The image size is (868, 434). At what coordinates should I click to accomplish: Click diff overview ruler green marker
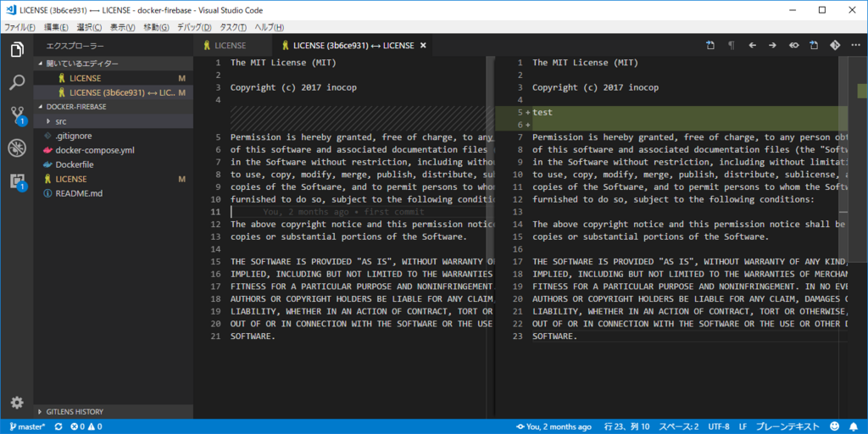tap(862, 90)
